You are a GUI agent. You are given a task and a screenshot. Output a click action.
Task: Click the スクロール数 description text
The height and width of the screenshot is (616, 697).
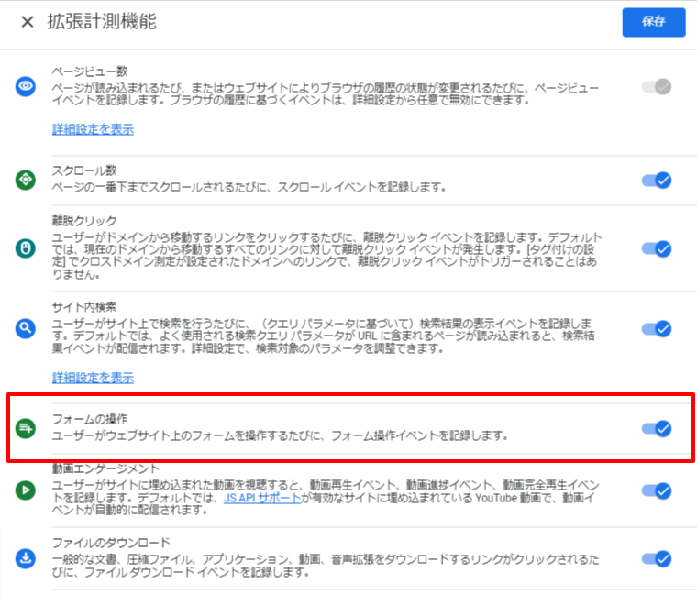point(249,187)
